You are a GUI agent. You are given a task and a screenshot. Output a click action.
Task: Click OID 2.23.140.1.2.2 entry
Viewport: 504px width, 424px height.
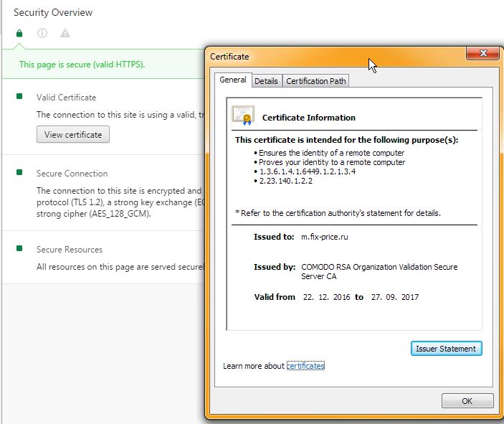286,181
